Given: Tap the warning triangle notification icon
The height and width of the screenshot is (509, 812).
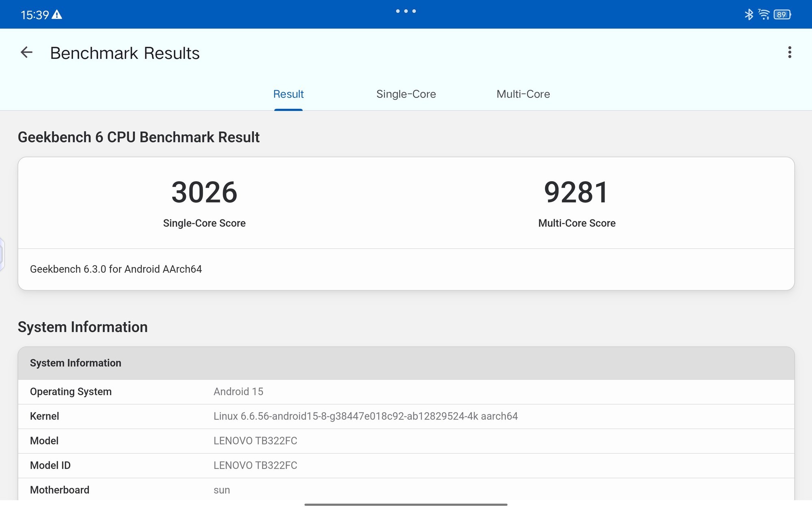Looking at the screenshot, I should click(57, 15).
